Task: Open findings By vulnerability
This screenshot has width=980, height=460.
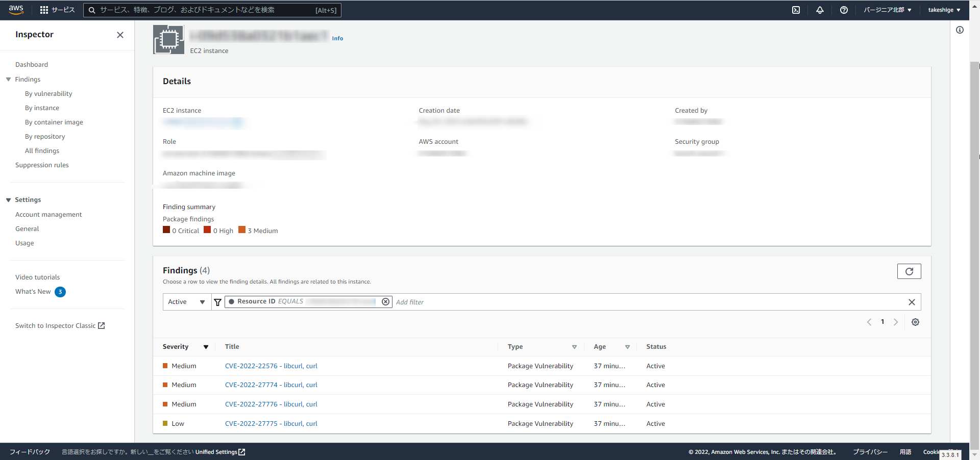Action: (48, 94)
